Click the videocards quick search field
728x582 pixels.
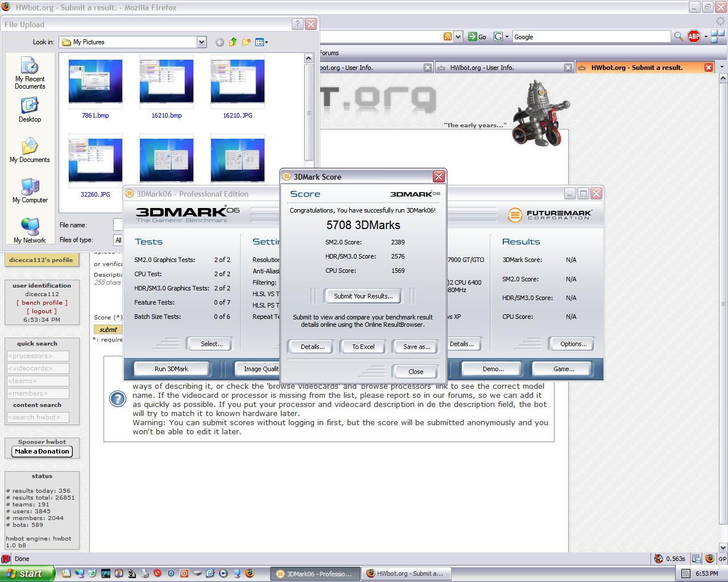38,368
